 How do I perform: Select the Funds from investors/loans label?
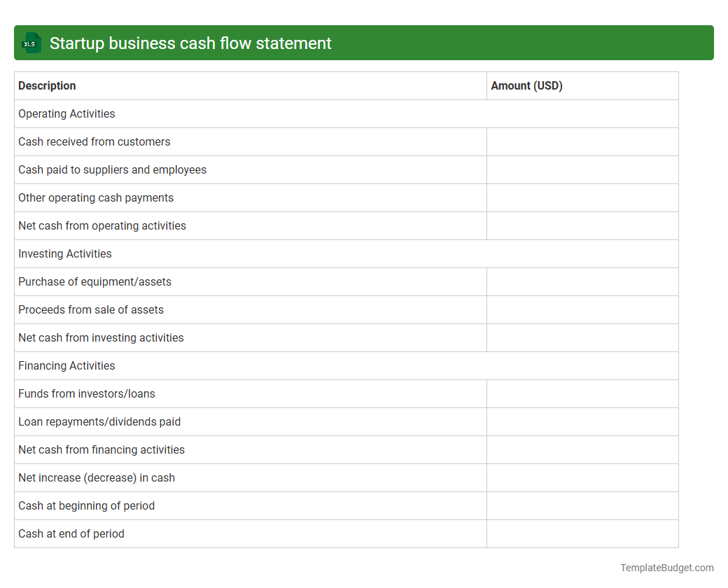click(86, 393)
